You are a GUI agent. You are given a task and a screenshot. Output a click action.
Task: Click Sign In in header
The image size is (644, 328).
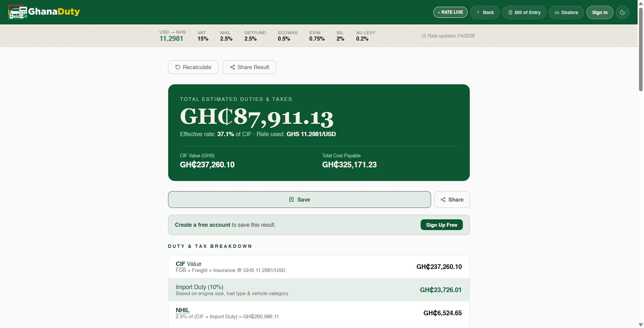click(x=600, y=12)
